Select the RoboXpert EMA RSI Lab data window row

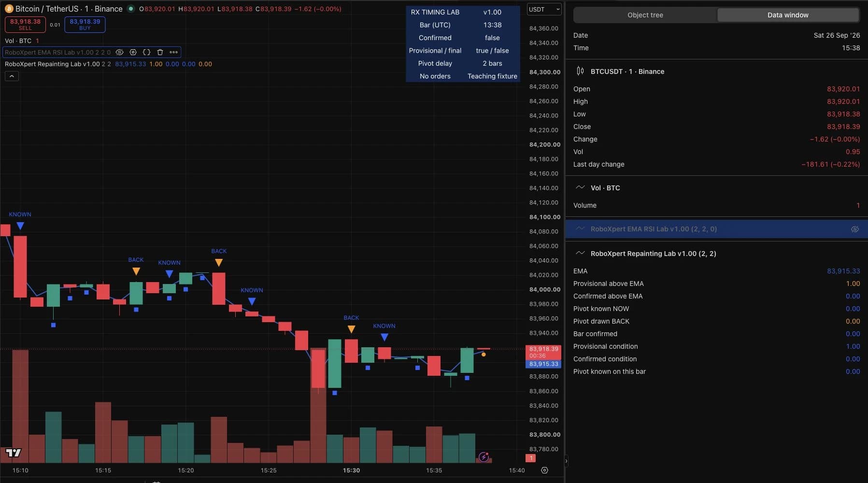[x=716, y=229]
